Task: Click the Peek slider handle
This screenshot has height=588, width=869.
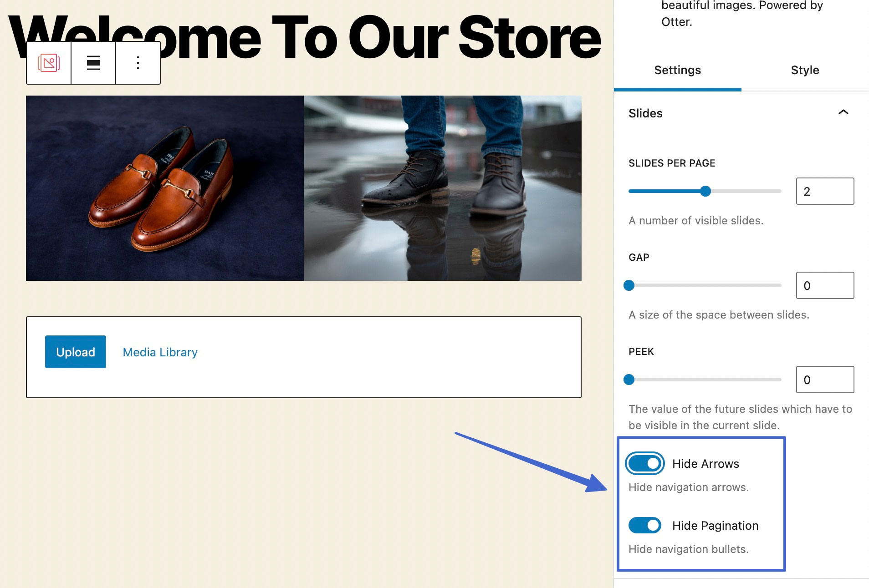Action: [x=629, y=379]
